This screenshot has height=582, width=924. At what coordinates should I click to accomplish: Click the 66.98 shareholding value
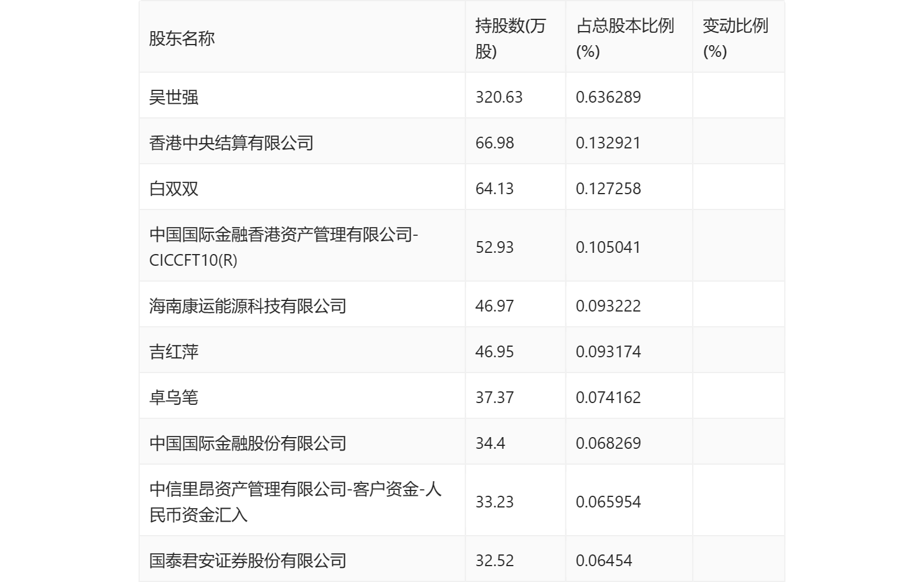pyautogui.click(x=495, y=143)
